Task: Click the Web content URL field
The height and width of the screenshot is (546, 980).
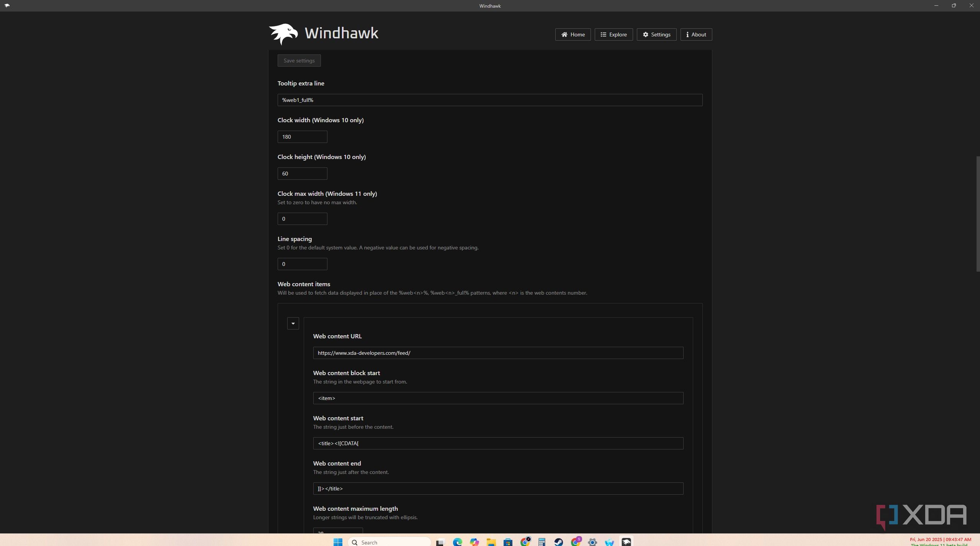Action: click(498, 353)
